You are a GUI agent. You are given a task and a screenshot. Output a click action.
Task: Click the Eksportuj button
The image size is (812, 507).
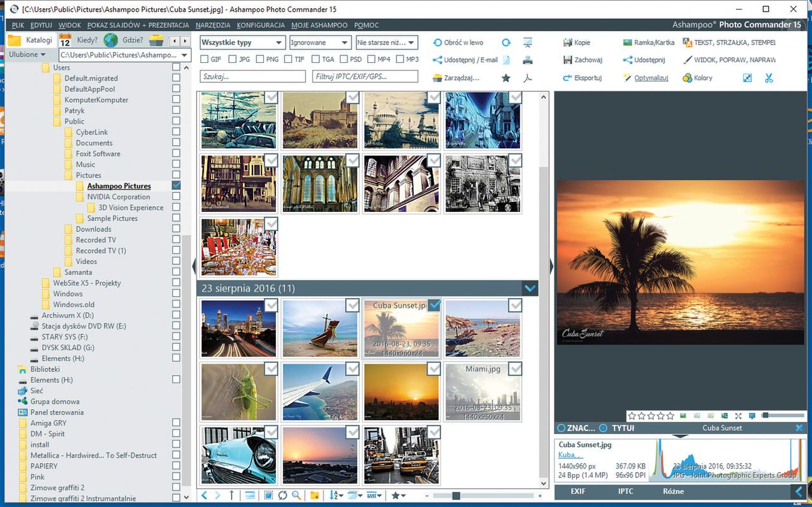582,78
